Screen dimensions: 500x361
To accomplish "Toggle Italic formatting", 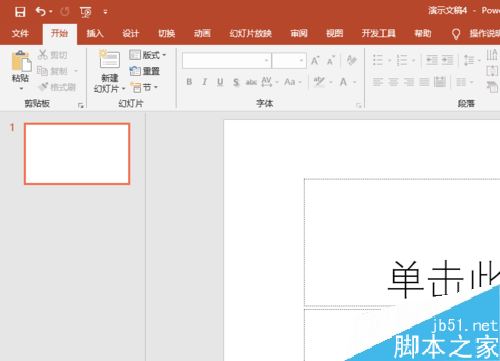I will pyautogui.click(x=204, y=82).
